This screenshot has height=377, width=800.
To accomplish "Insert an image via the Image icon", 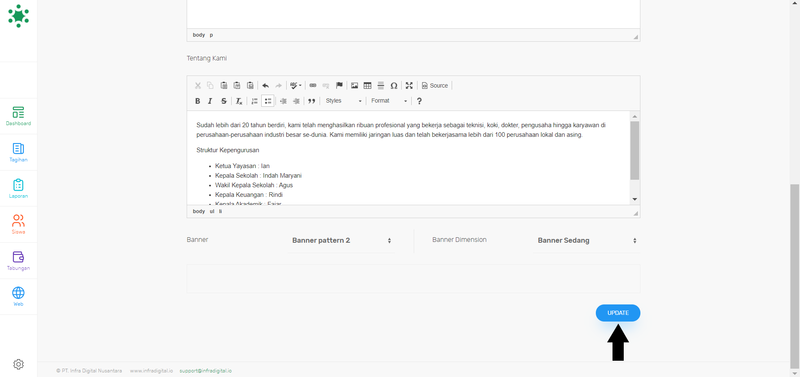I will 354,86.
